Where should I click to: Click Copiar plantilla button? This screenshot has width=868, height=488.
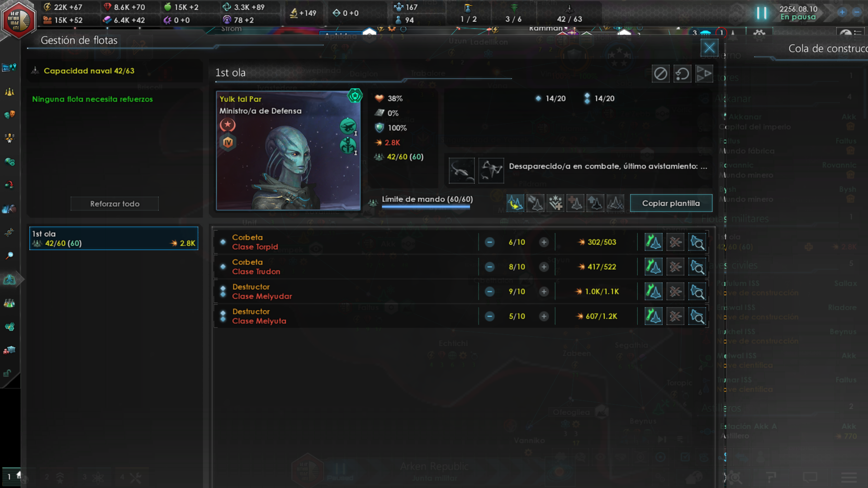pos(671,203)
